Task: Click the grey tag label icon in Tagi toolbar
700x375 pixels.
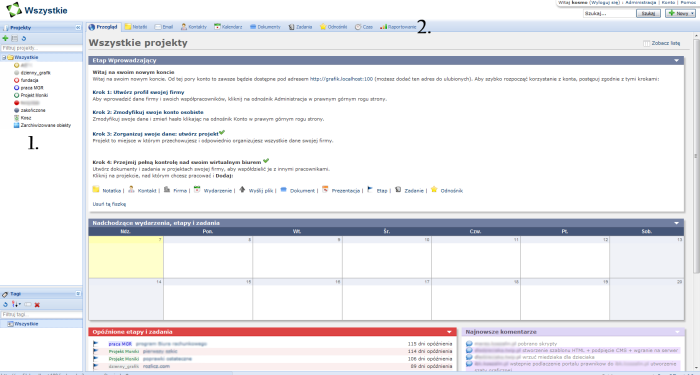Action: 28,304
